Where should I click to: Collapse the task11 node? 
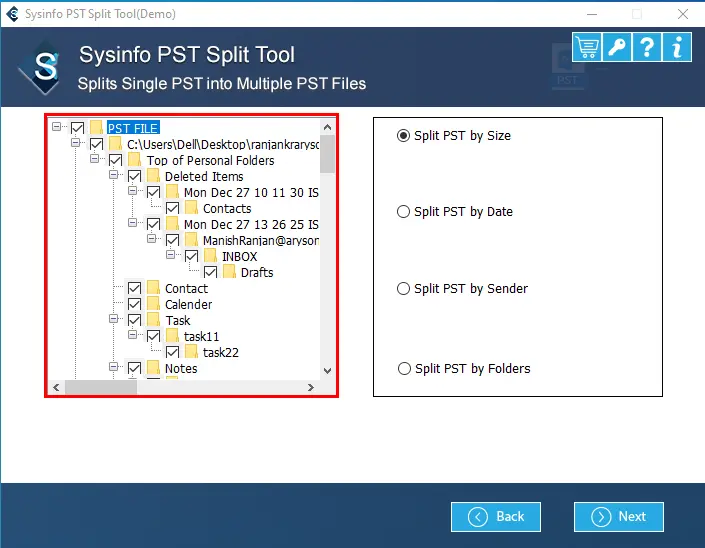pos(133,334)
